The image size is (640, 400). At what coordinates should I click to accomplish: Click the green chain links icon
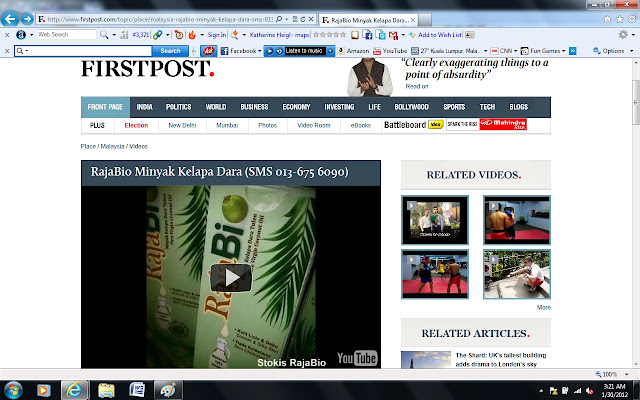(158, 35)
